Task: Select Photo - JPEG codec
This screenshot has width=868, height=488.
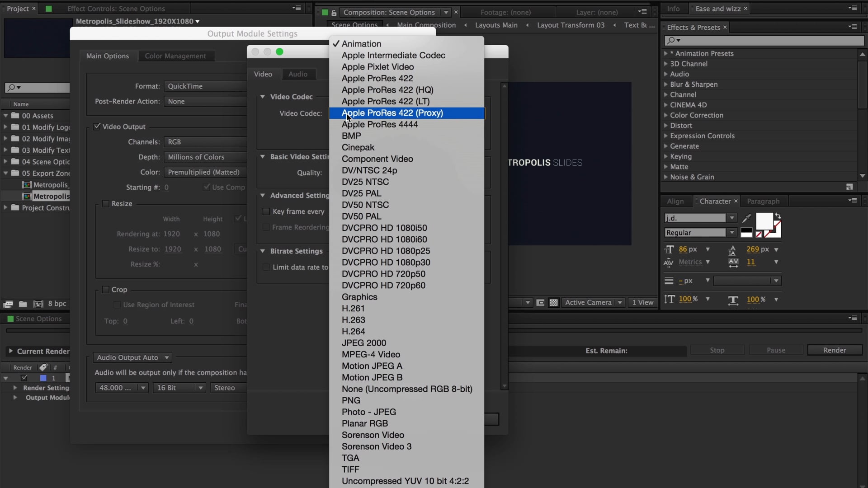Action: [x=406, y=412]
